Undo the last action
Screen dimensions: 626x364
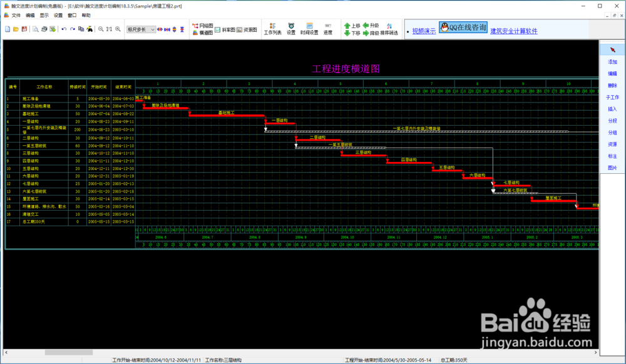coord(64,29)
